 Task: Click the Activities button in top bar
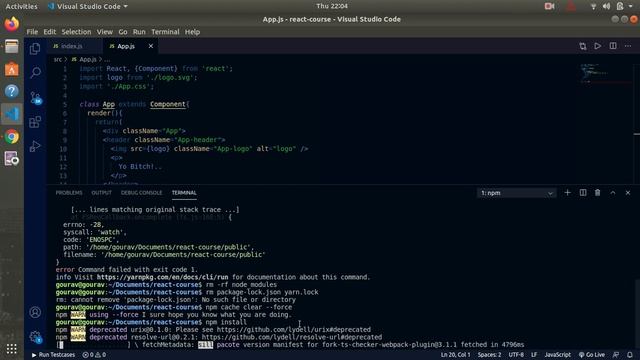21,6
